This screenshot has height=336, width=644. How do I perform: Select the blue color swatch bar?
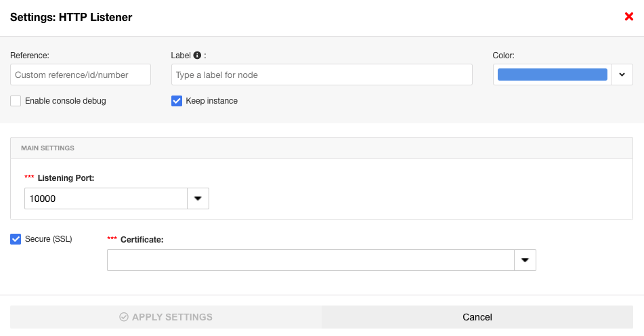552,75
